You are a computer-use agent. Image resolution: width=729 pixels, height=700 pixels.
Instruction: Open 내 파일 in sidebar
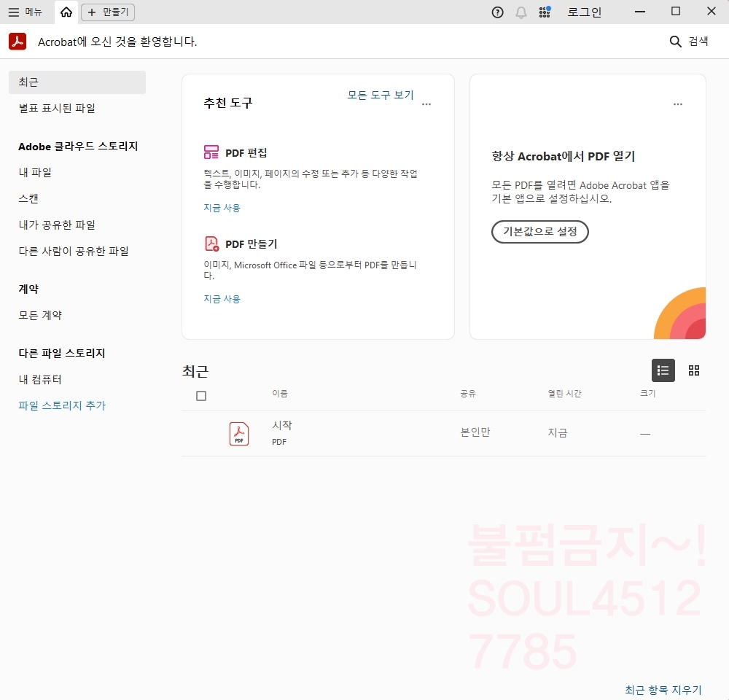pos(35,172)
